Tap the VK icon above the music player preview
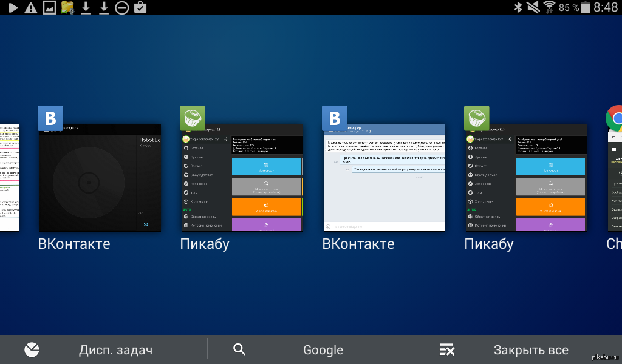622x364 pixels. 50,118
